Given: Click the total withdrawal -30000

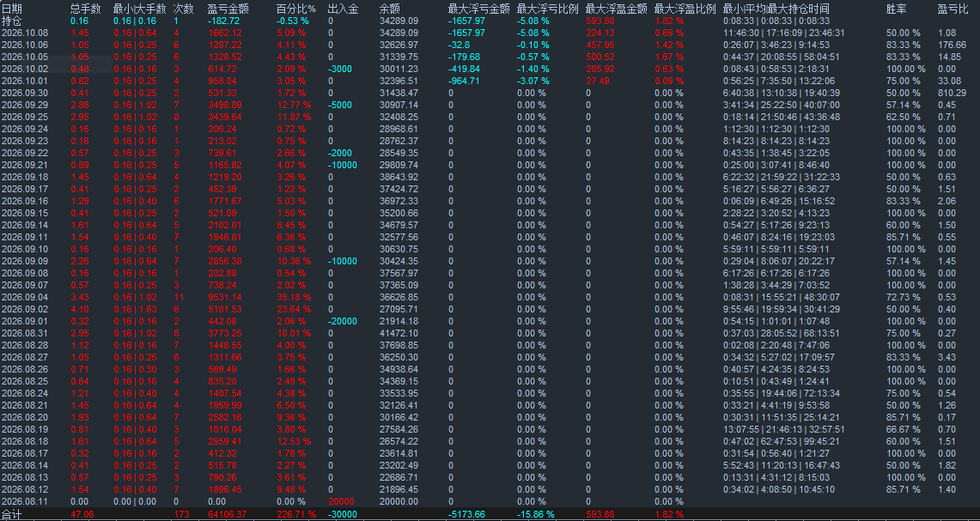Looking at the screenshot, I should 343,514.
